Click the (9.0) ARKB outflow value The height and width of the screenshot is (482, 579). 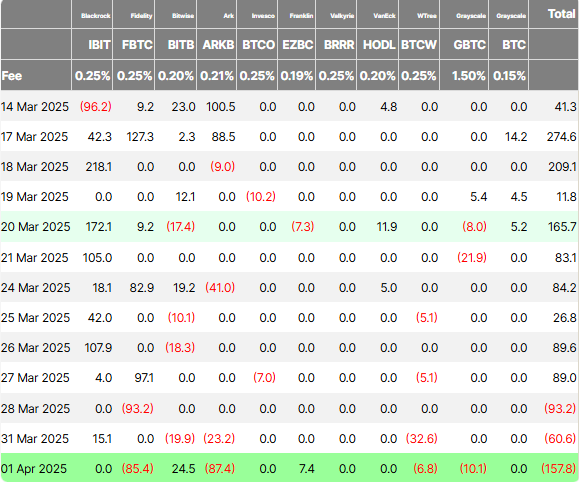click(223, 167)
